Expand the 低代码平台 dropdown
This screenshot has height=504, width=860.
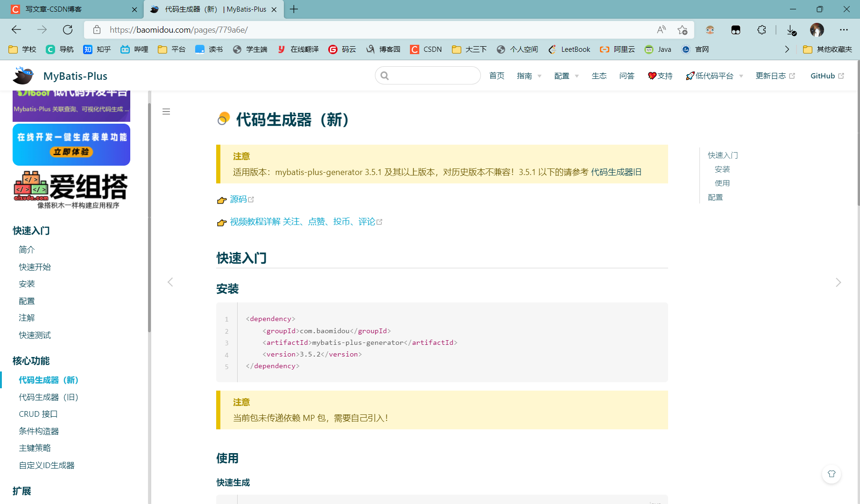pyautogui.click(x=714, y=76)
